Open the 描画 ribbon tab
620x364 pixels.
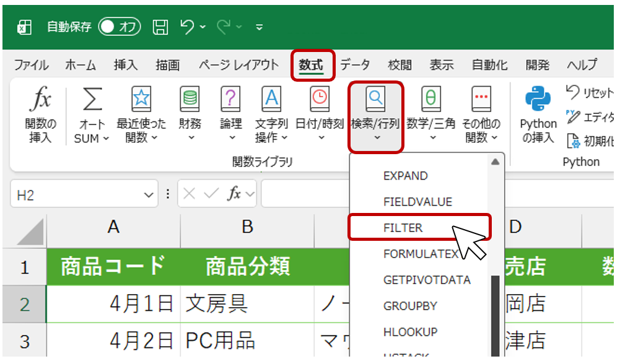(x=168, y=64)
